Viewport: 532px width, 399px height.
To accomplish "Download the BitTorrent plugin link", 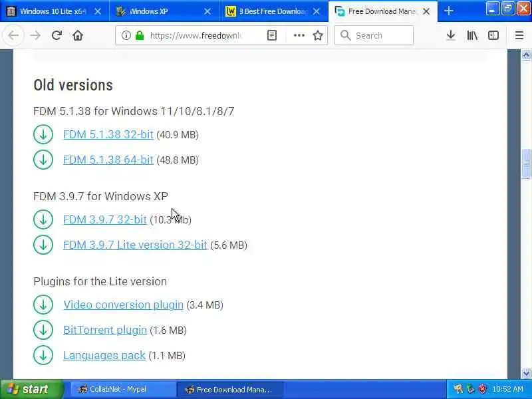I will click(105, 330).
